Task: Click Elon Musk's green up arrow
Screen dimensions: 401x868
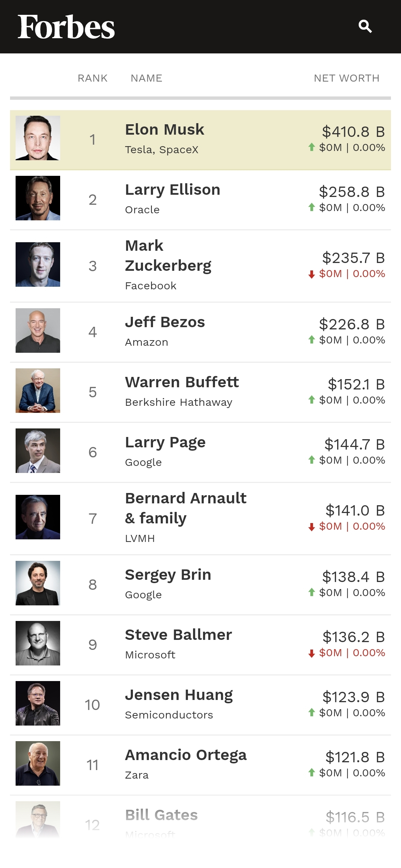Action: (312, 147)
